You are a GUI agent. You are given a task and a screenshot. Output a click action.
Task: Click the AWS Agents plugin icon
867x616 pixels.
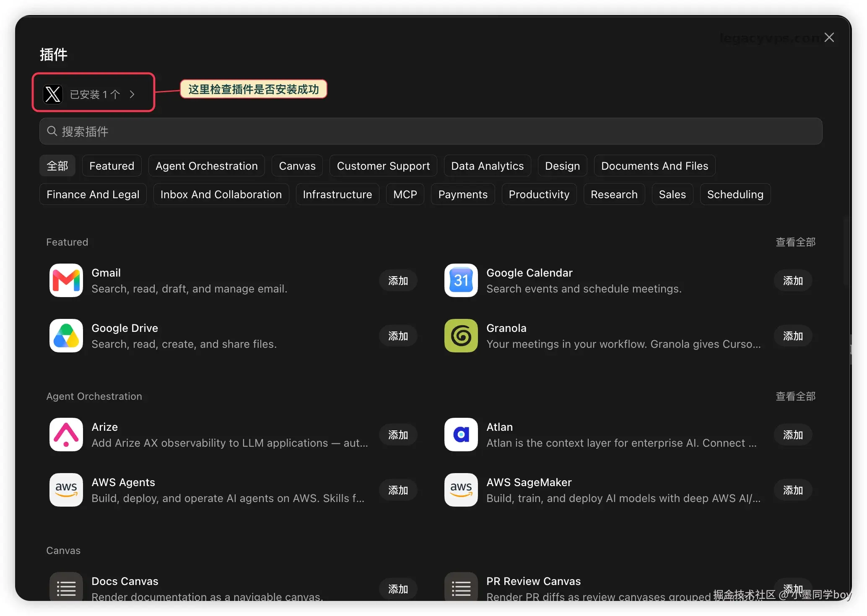pyautogui.click(x=66, y=490)
